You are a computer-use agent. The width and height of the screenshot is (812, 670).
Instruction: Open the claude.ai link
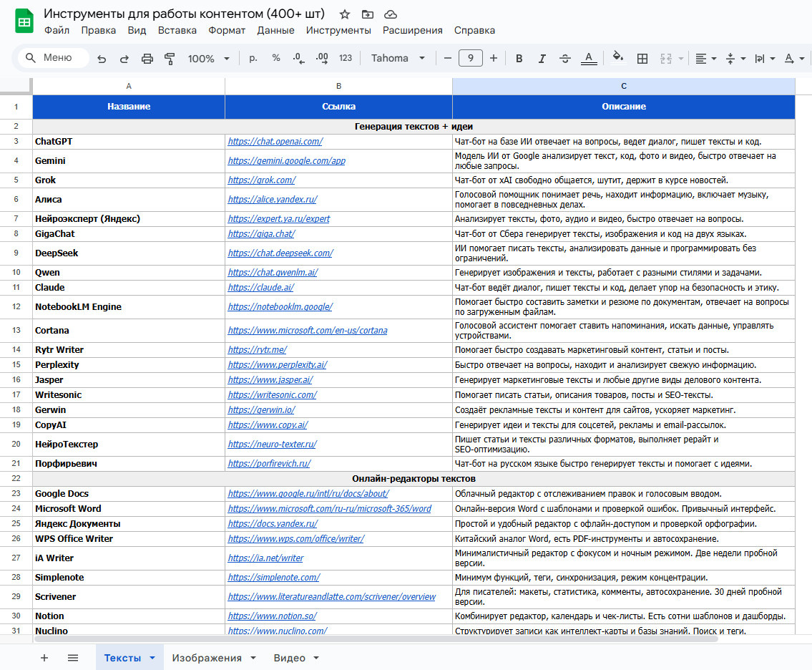click(x=260, y=288)
